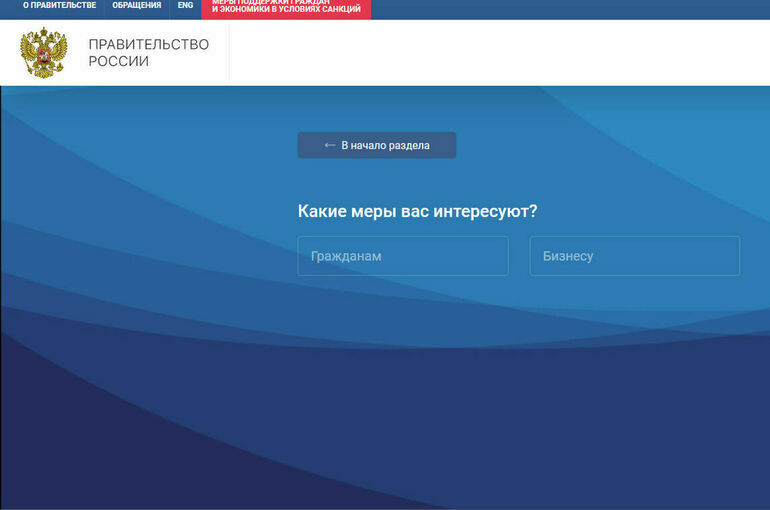The width and height of the screenshot is (770, 510).
Task: Click the Бизнесу box label text
Action: (568, 256)
